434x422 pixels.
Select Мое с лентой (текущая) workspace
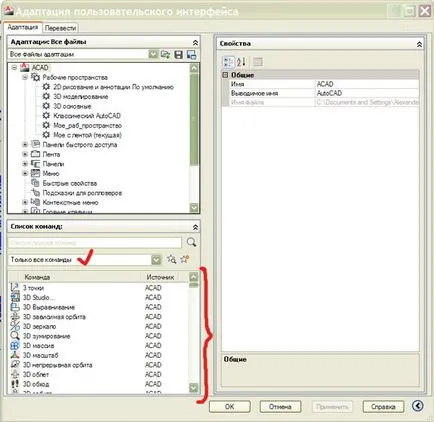87,135
